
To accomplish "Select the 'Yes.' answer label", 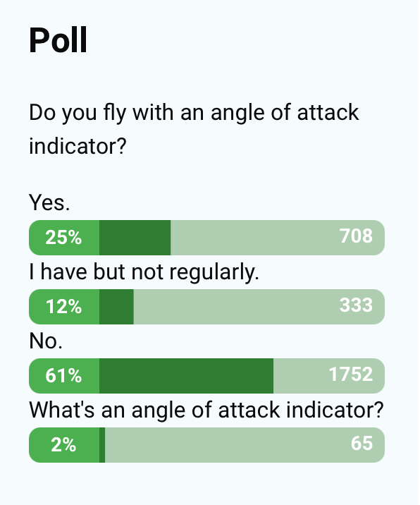I will pyautogui.click(x=49, y=202).
